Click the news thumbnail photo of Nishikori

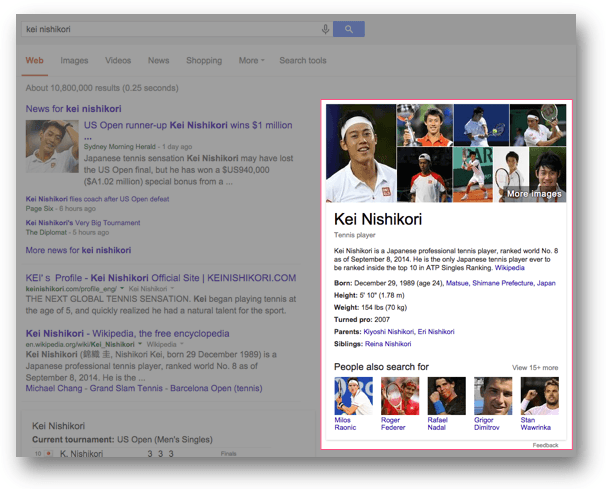pos(52,146)
